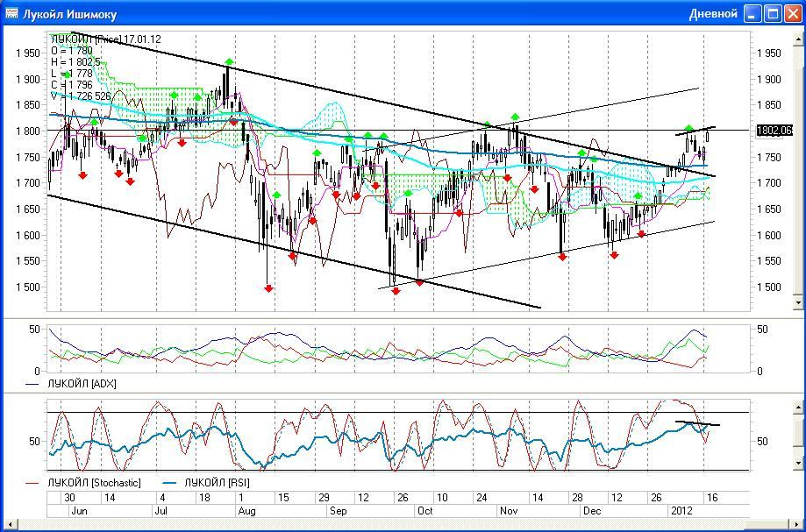Click the Дневной timeframe label
The height and width of the screenshot is (532, 806).
tap(713, 14)
